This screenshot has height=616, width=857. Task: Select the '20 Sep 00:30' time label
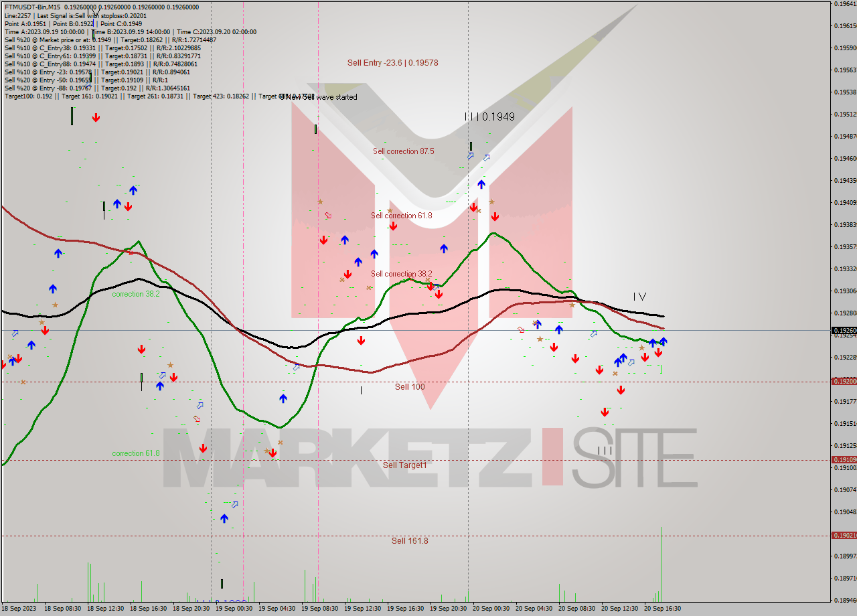click(491, 609)
